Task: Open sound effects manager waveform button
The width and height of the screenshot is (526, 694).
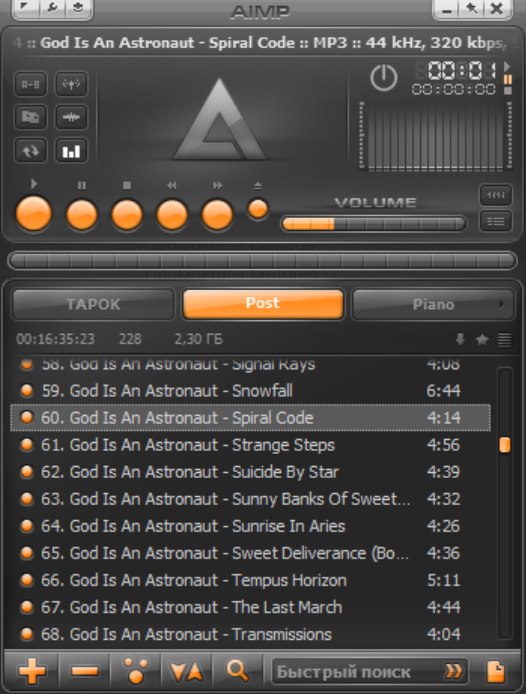Action: click(71, 117)
